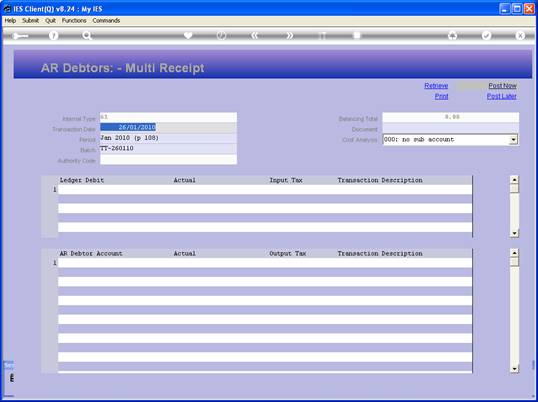Open the Functions menu
Screen dimensions: 538x402
point(74,21)
